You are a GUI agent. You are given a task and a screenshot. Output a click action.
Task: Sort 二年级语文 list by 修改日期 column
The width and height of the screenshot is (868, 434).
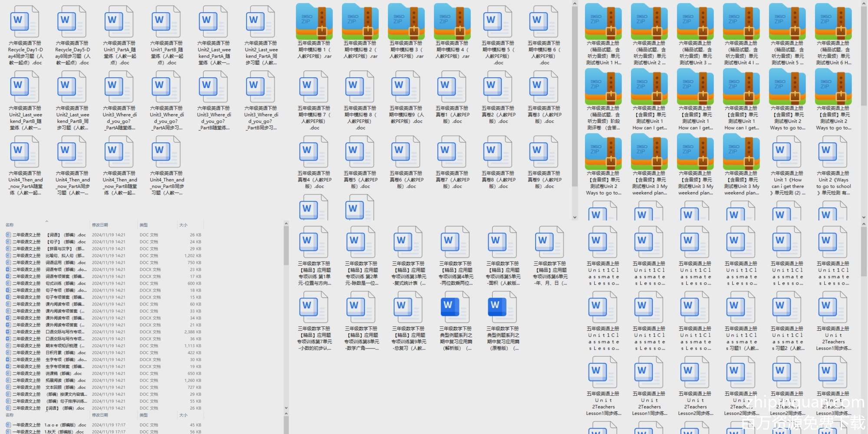[x=100, y=225]
